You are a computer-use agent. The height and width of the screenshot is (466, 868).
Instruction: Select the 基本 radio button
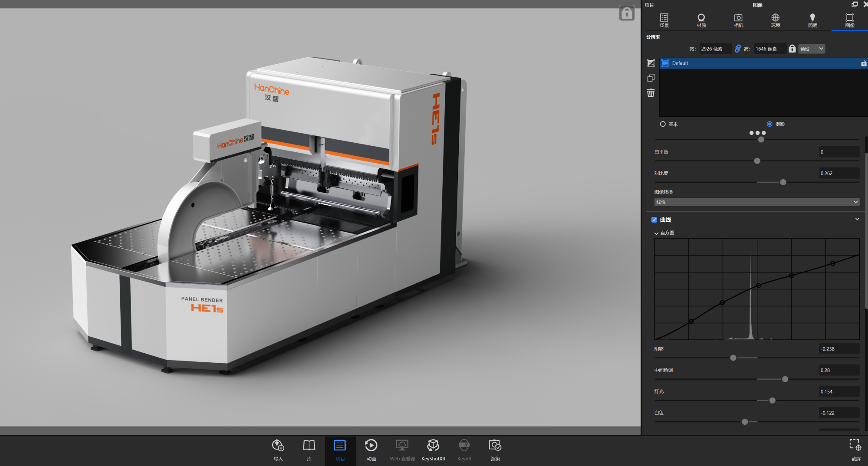[x=663, y=124]
